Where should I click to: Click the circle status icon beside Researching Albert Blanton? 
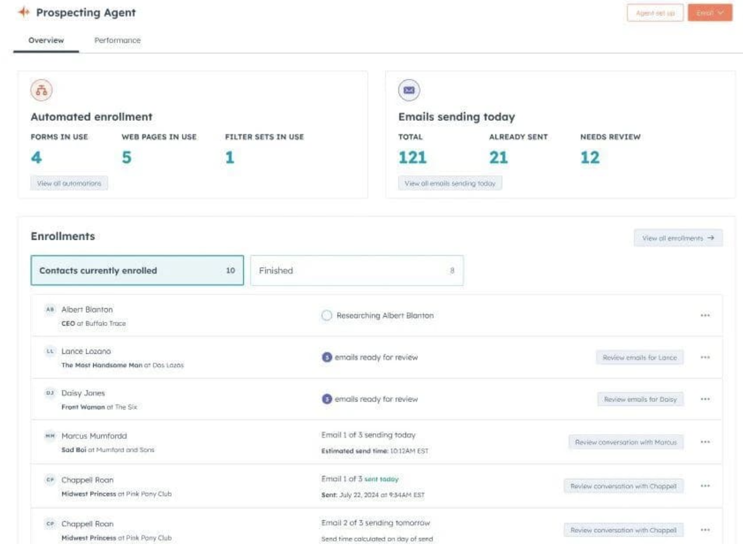click(326, 316)
